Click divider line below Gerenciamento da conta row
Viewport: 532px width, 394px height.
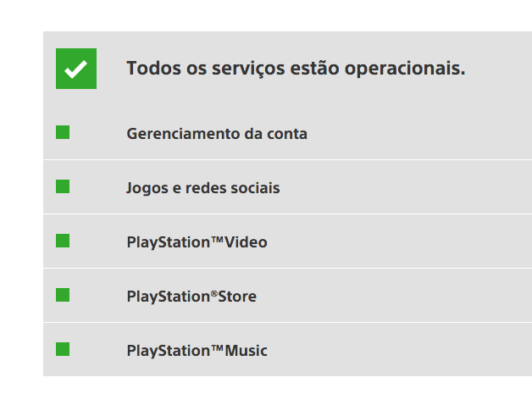[288, 159]
